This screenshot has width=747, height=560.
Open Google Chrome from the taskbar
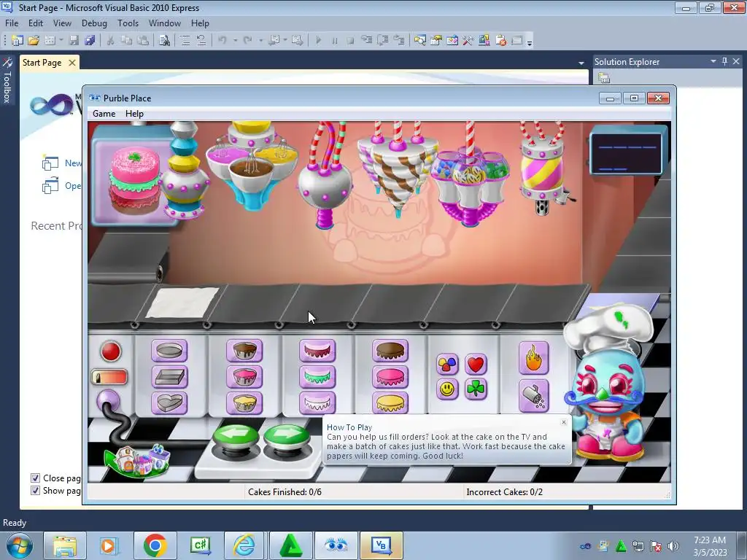[x=155, y=545]
